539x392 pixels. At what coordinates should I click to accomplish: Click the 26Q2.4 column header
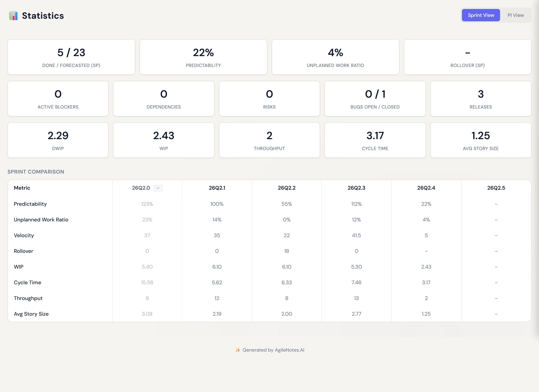(426, 188)
